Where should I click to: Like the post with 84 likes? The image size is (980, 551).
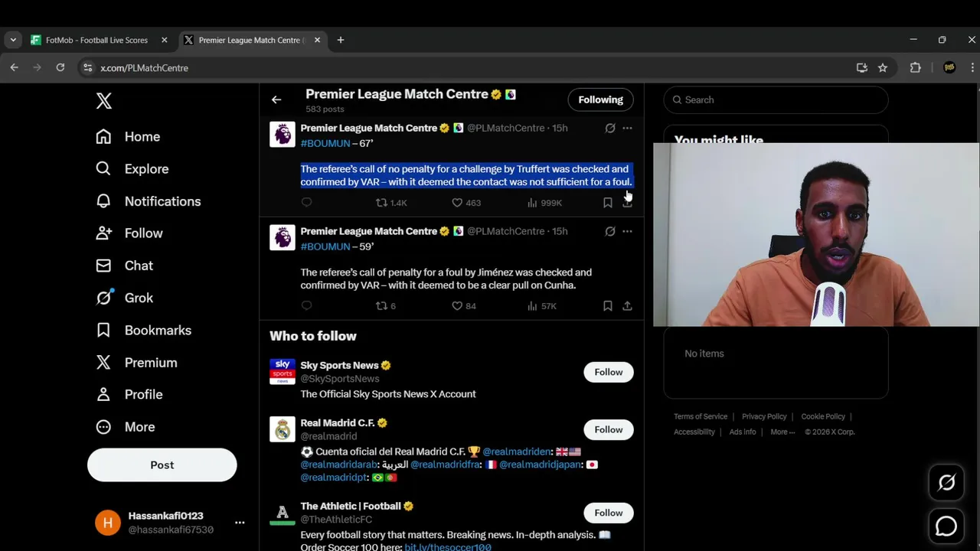[463, 306]
